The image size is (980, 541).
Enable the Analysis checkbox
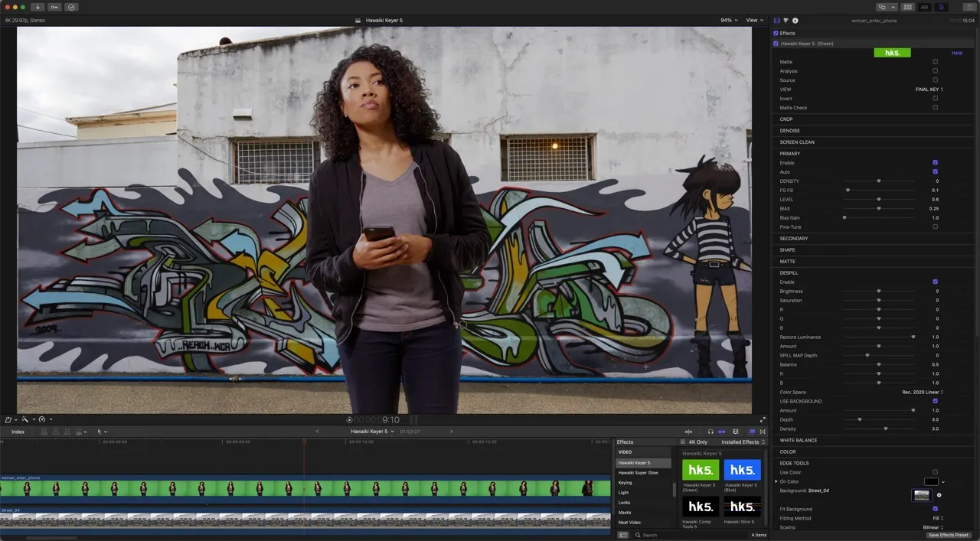point(935,71)
